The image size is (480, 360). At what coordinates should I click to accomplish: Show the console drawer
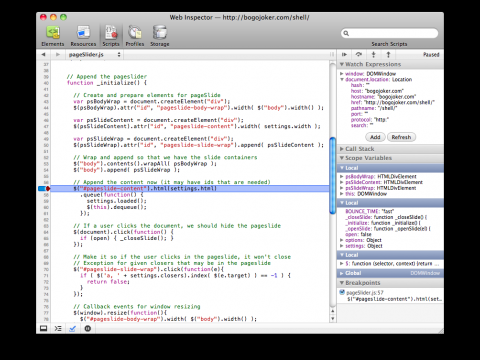click(x=58, y=328)
